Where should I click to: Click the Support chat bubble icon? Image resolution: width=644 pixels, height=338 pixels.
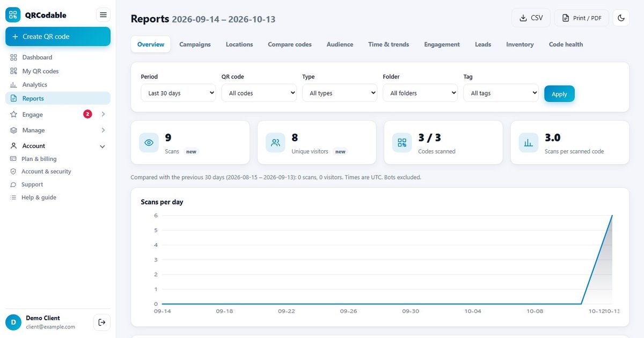tap(13, 185)
